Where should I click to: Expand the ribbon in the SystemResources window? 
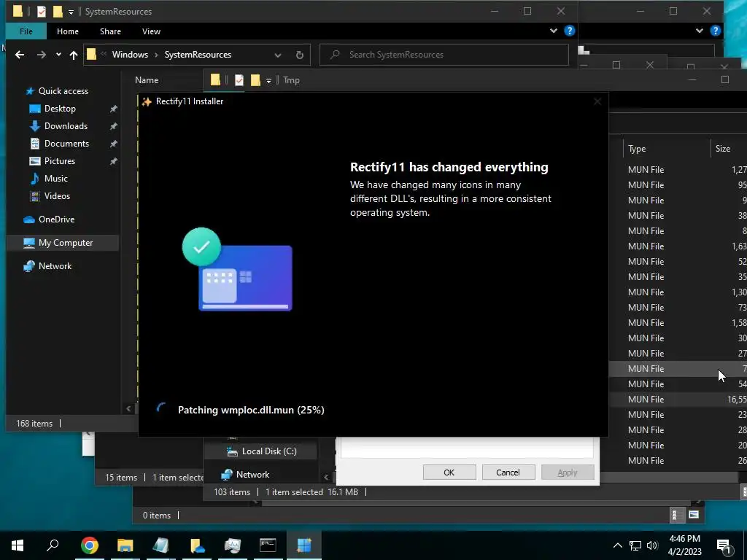click(x=554, y=31)
